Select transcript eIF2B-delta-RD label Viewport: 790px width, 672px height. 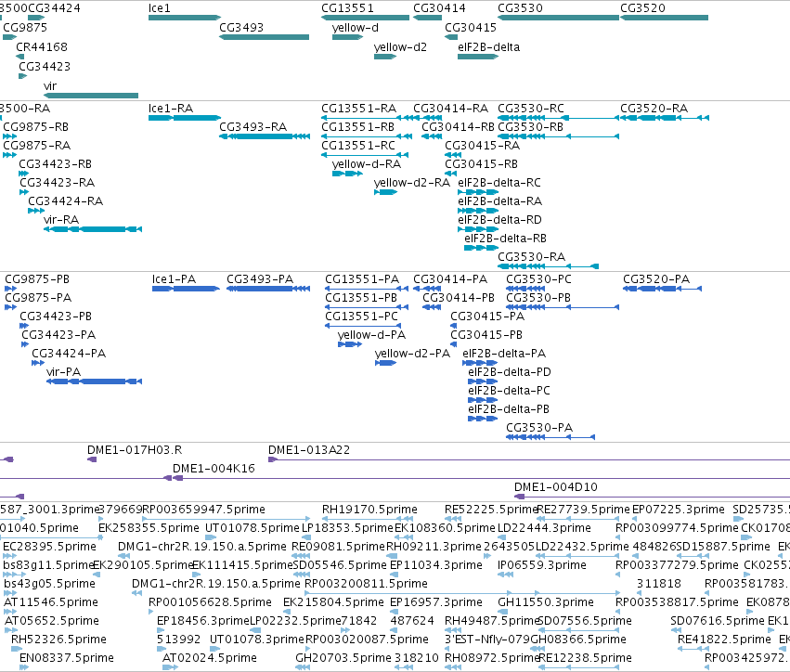tap(499, 220)
